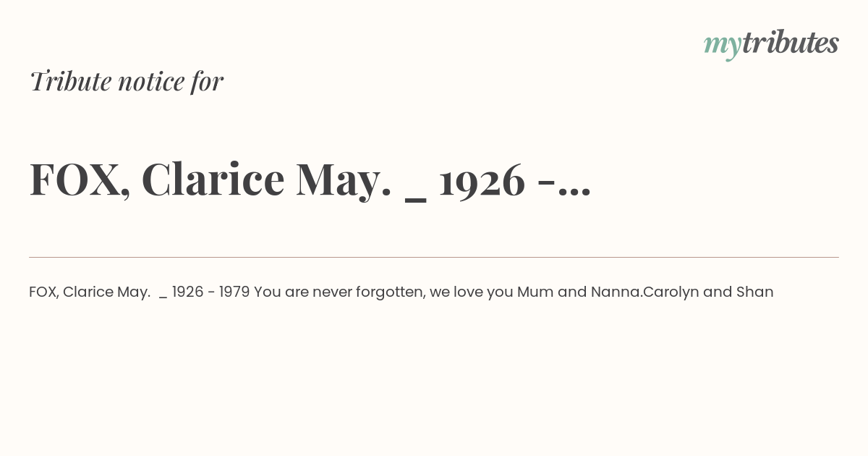
Task: Click the year 1926 in bold title
Action: (x=482, y=181)
